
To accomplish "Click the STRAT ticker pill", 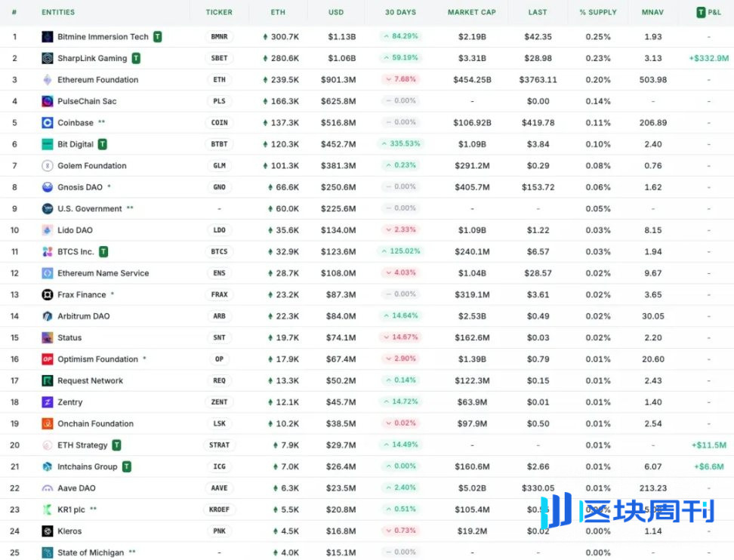I will click(219, 445).
